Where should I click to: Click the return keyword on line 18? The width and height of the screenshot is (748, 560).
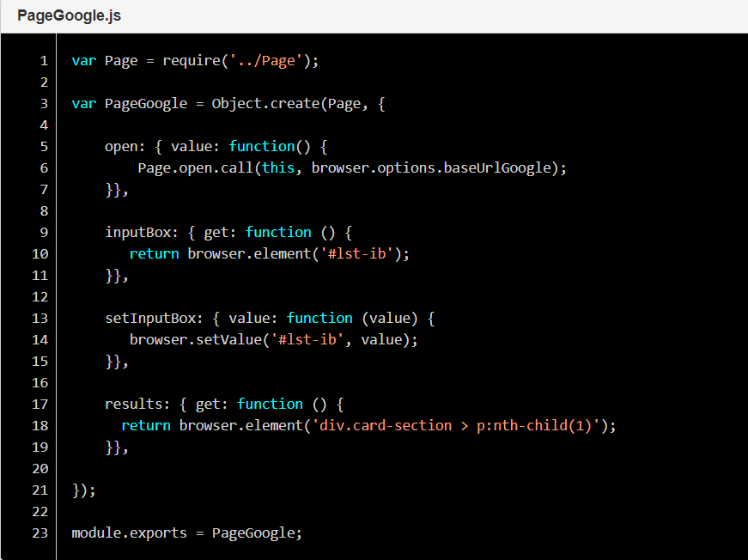(146, 425)
